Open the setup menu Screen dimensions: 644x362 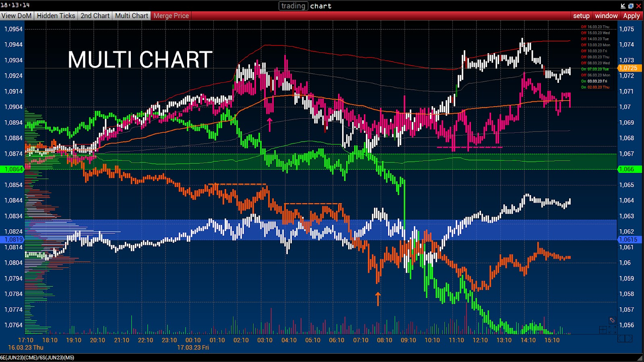pos(581,16)
